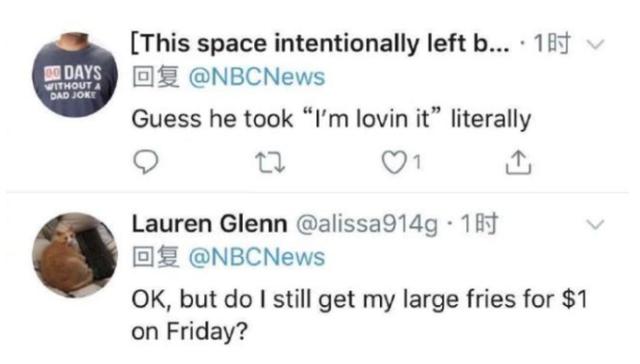Viewport: 640px width, 364px height.
Task: Click the like count number 1
Action: (x=416, y=162)
